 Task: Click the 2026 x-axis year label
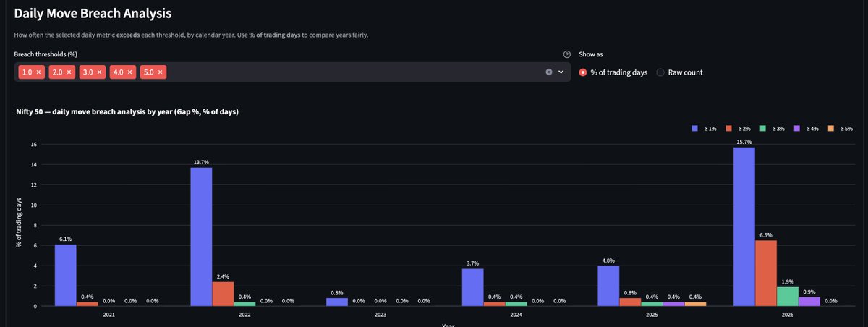(x=788, y=315)
